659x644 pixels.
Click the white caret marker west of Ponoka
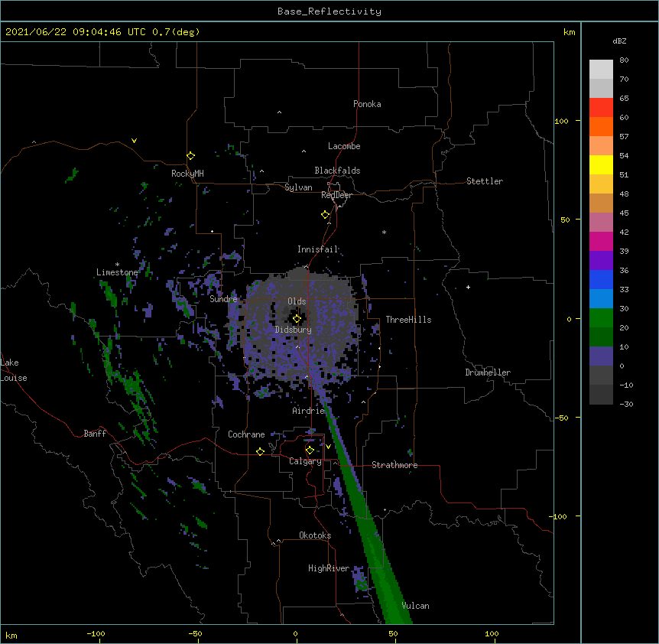coord(279,112)
